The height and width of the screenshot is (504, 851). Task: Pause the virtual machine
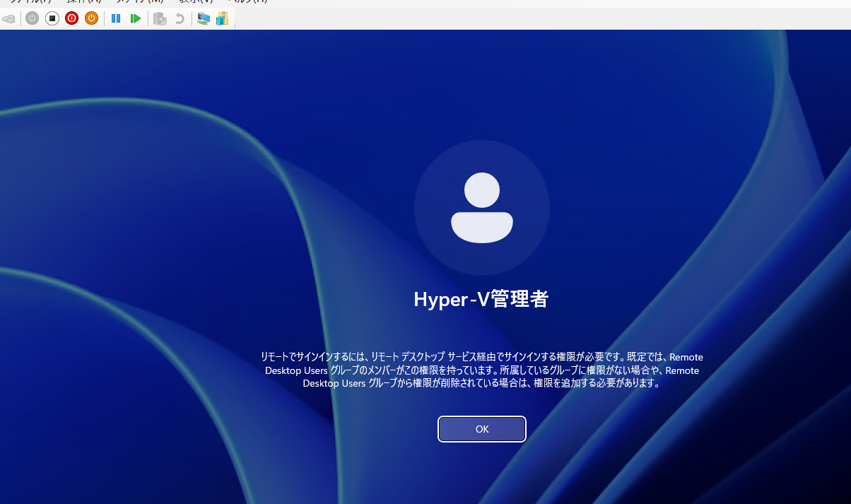click(x=116, y=18)
